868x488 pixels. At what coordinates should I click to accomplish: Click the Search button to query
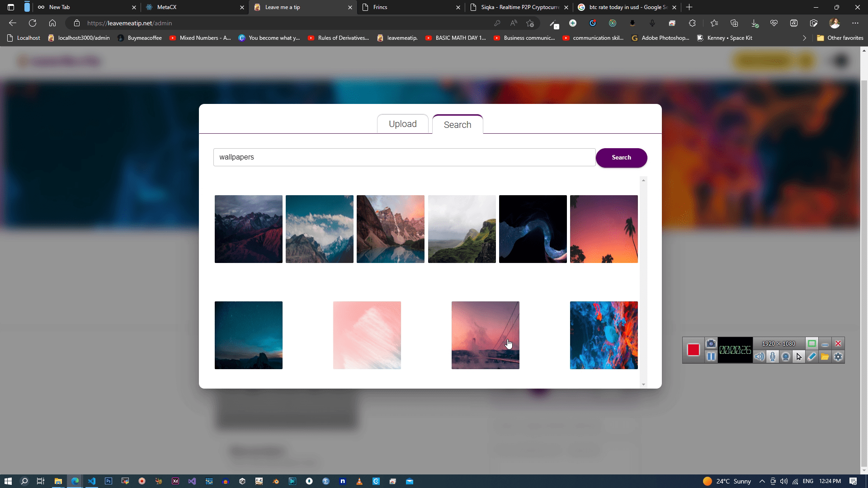pos(621,157)
